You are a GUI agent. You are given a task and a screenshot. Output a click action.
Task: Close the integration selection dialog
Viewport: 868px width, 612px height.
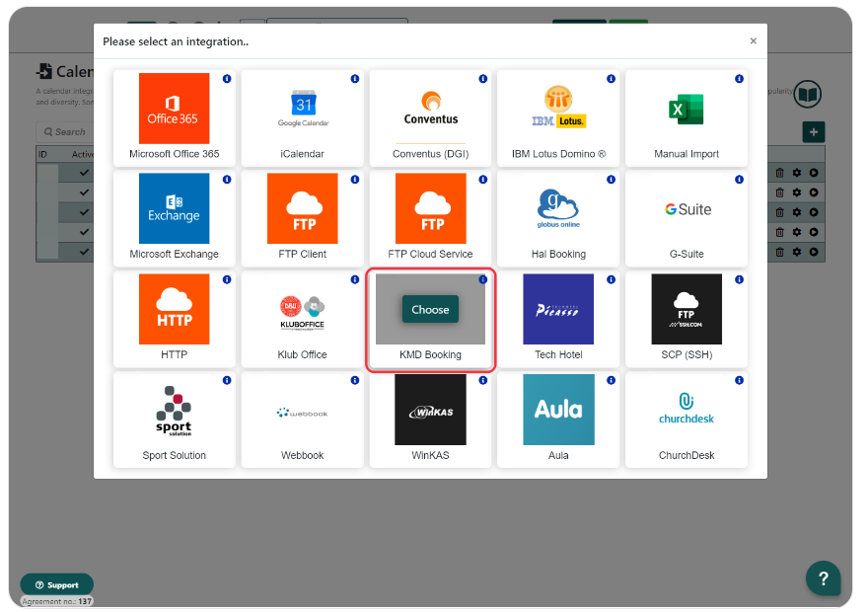753,41
